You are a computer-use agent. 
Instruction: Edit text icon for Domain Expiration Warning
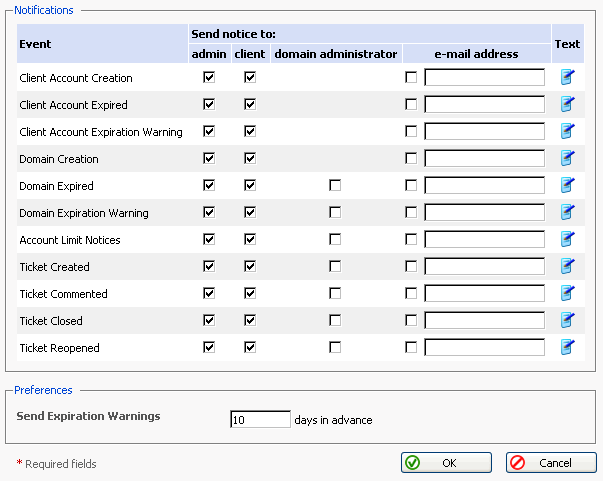[567, 212]
